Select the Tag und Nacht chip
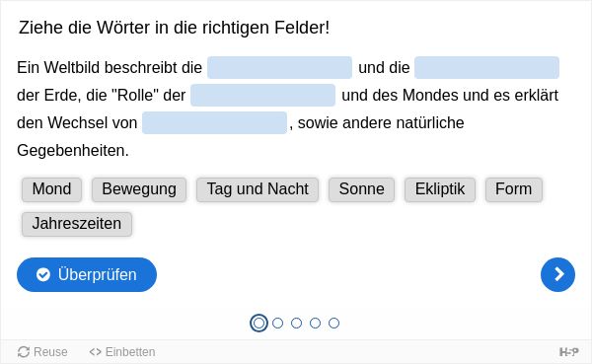Viewport: 592px width, 364px height. coord(258,189)
